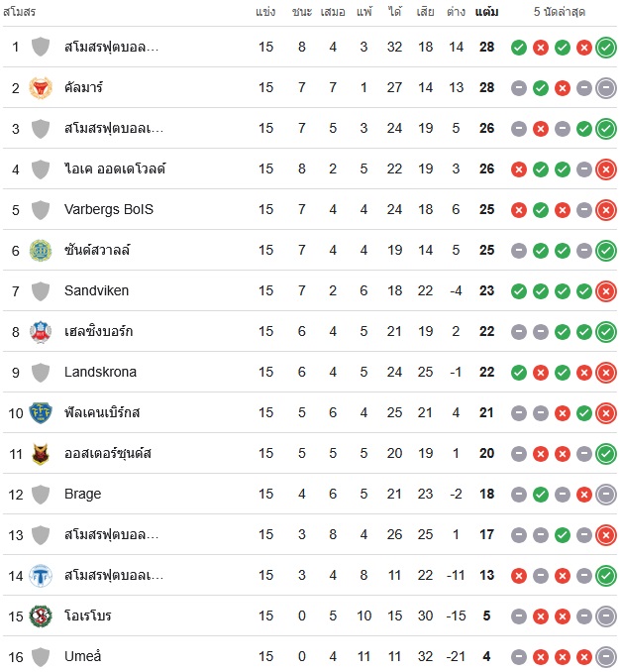Click Umeå's gray placeholder shield icon
621x672 pixels.
[41, 656]
